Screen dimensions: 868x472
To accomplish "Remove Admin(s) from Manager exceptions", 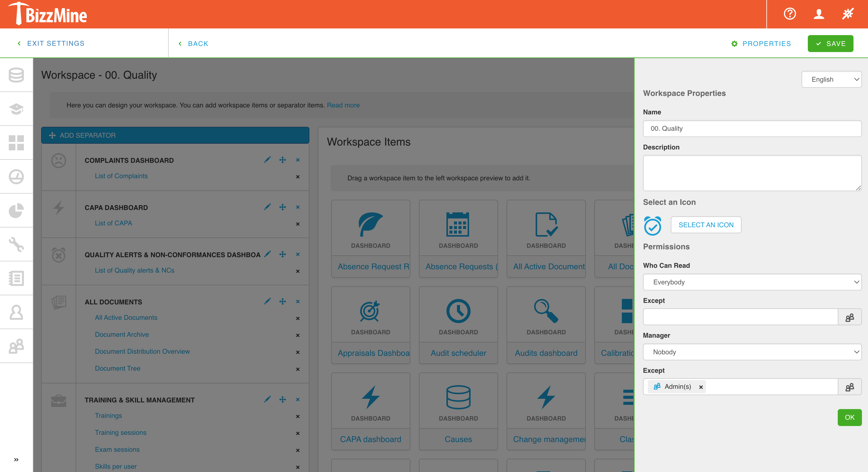I will point(700,387).
